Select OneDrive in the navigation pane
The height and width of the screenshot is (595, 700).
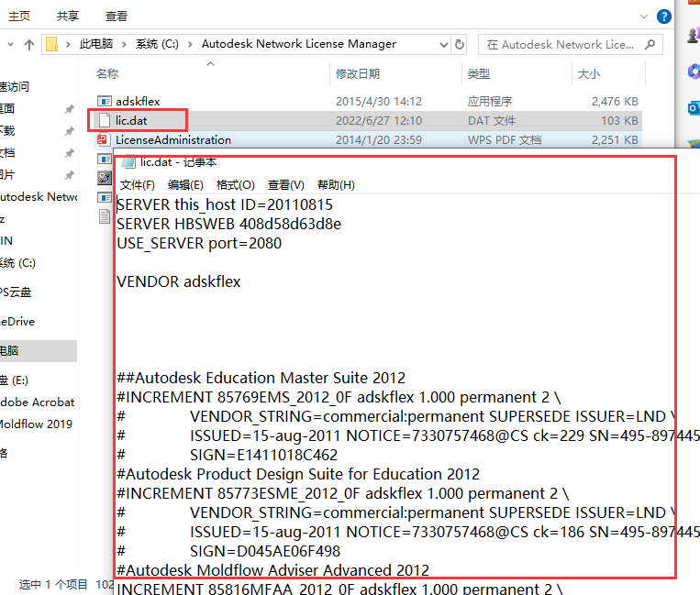click(x=17, y=321)
